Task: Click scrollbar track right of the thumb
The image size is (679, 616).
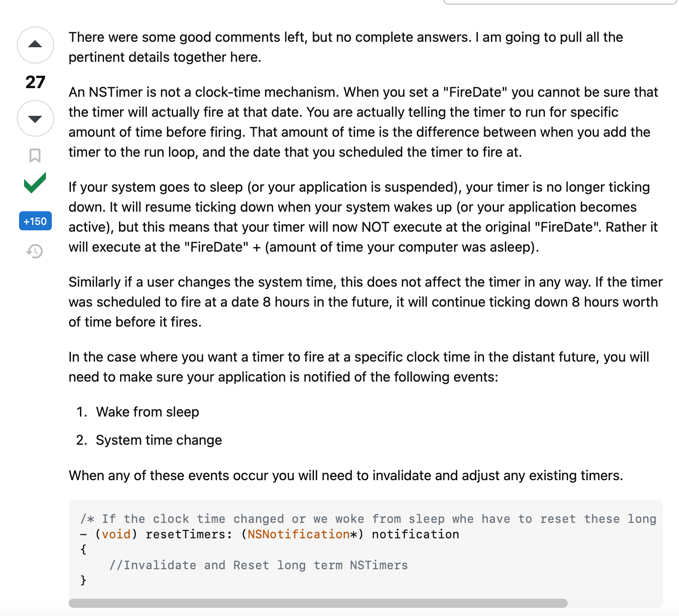Action: click(x=614, y=603)
